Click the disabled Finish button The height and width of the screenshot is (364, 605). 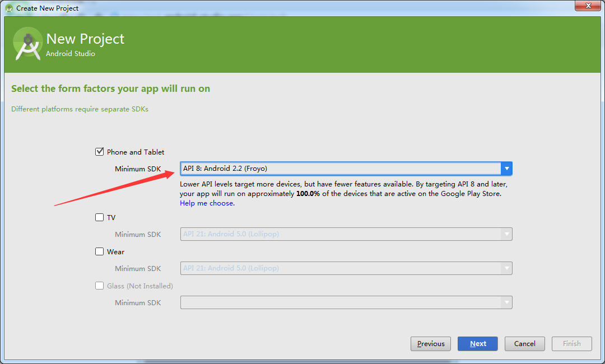572,344
